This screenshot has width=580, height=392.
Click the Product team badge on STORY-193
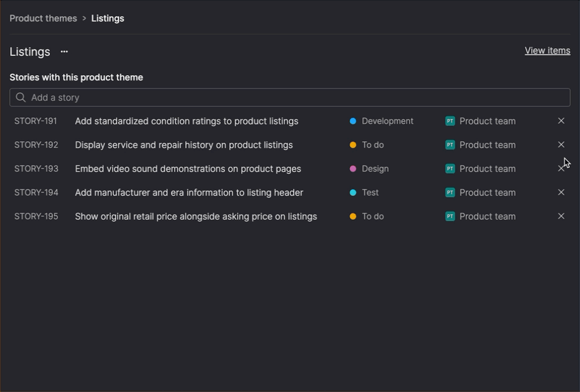pyautogui.click(x=450, y=169)
